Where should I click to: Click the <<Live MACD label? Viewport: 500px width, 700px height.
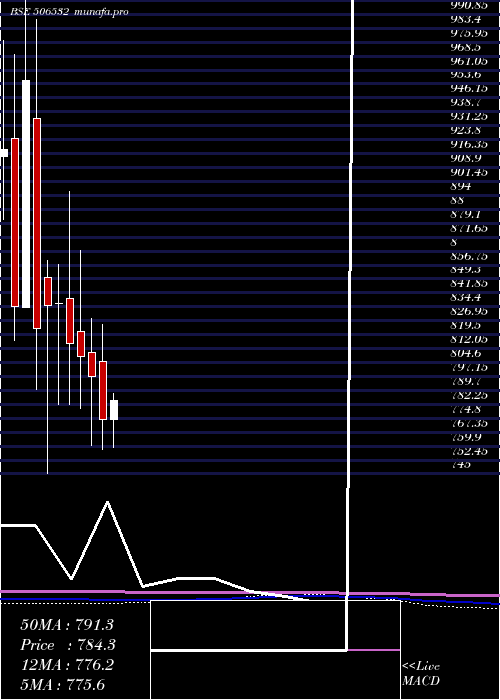[x=421, y=674]
